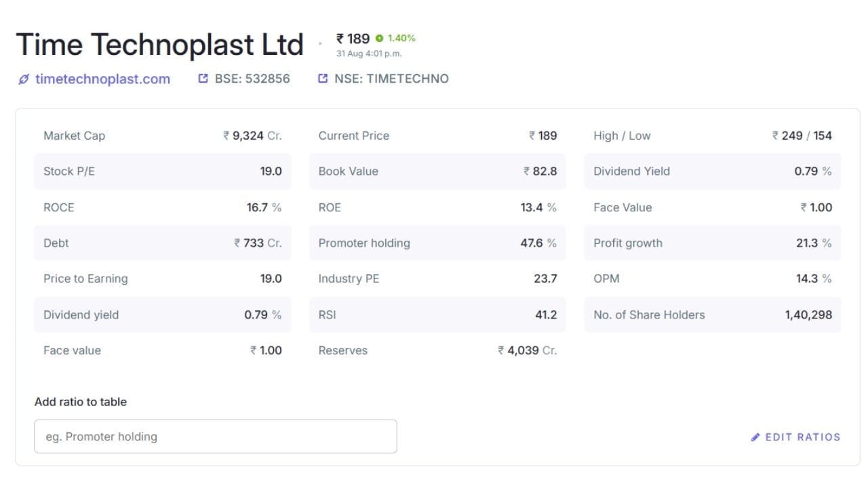Click the EDIT RATIOS button
This screenshot has height=488, width=868.
click(795, 437)
